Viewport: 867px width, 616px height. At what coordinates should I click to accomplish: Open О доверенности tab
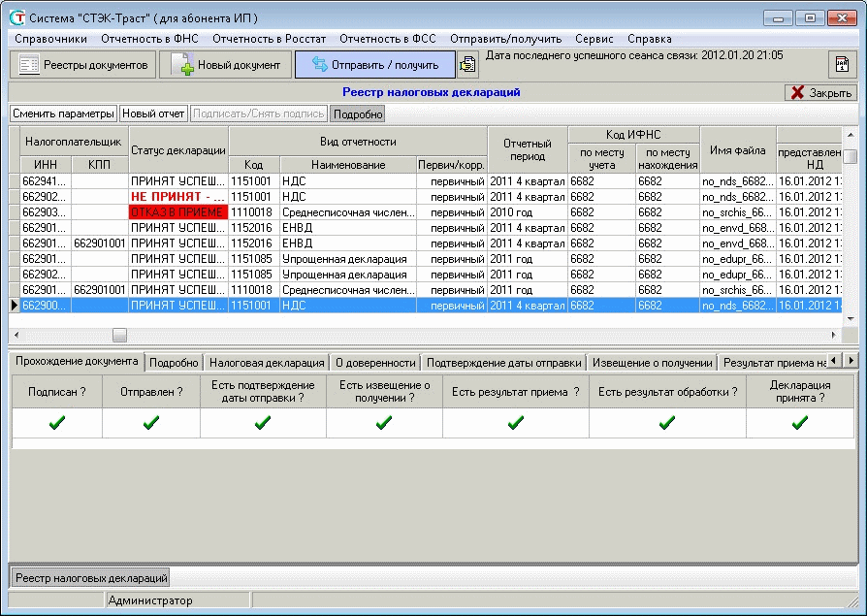375,363
